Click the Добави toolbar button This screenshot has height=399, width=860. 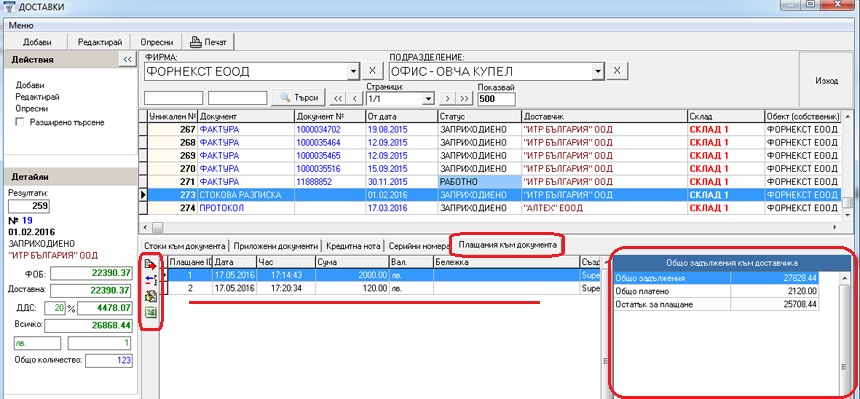click(x=37, y=42)
